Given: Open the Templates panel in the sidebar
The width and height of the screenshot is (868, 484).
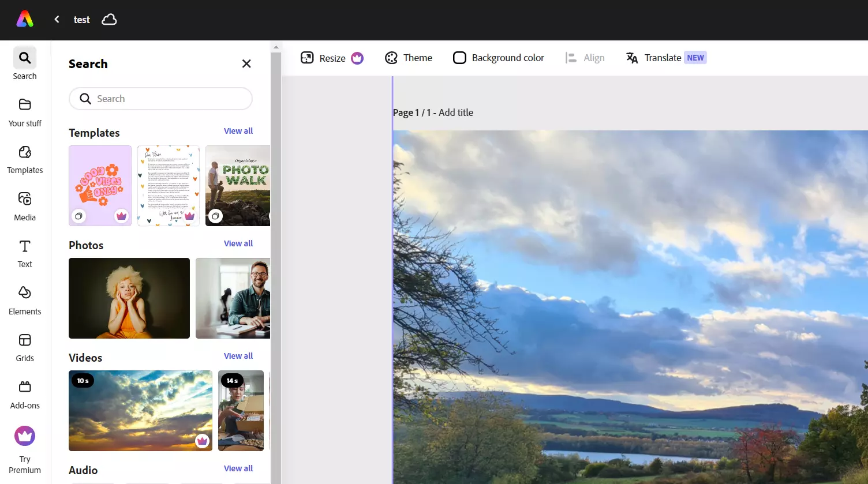Looking at the screenshot, I should (24, 160).
